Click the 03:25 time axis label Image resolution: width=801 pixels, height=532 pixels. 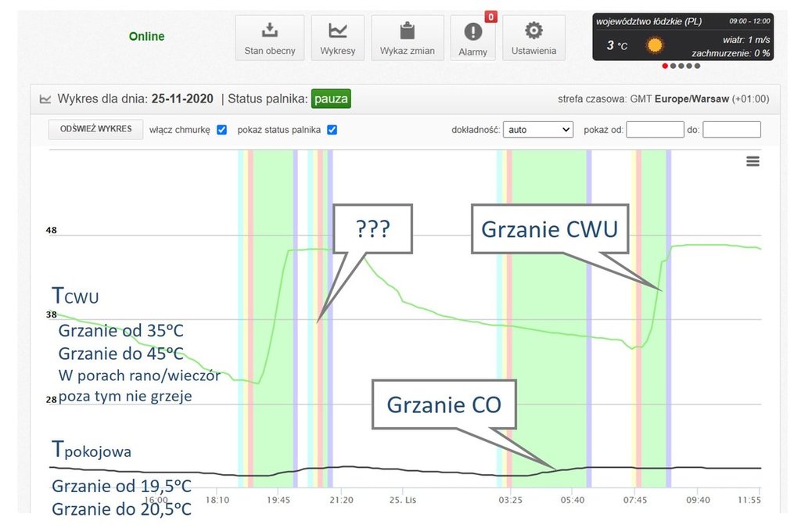pos(510,499)
